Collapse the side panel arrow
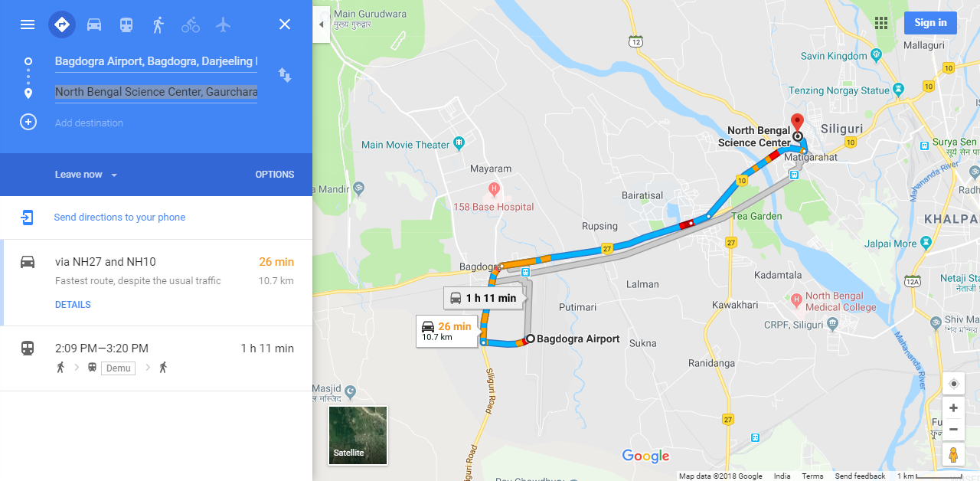 coord(322,25)
